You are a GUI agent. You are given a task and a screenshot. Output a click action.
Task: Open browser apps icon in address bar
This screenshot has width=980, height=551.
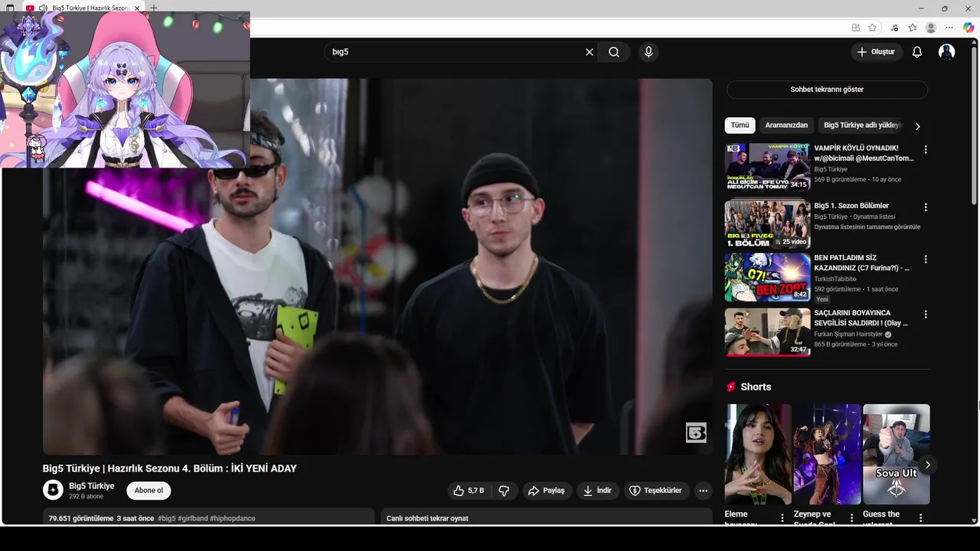pos(856,28)
